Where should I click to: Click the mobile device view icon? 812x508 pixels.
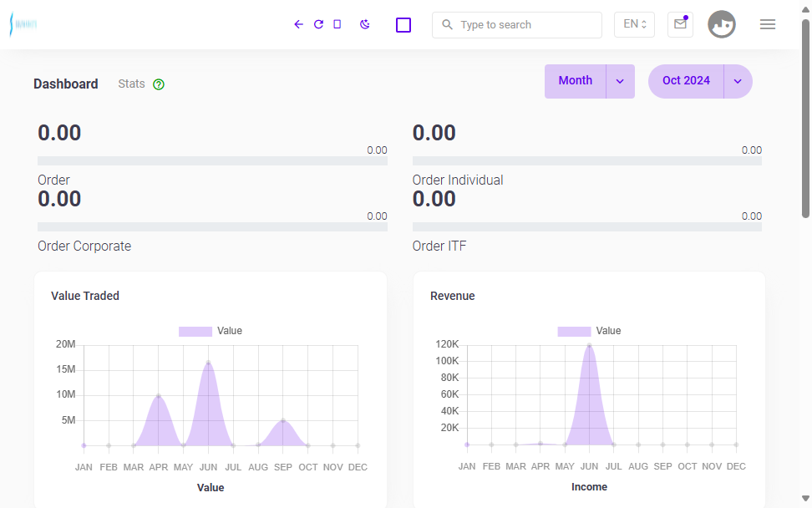pyautogui.click(x=337, y=24)
